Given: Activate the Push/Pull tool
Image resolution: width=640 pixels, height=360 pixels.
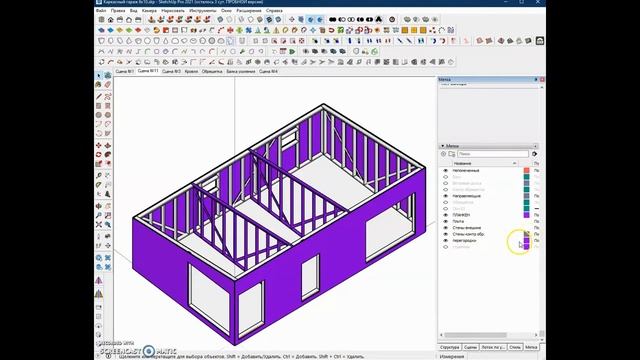Looking at the screenshot, I should (108, 146).
